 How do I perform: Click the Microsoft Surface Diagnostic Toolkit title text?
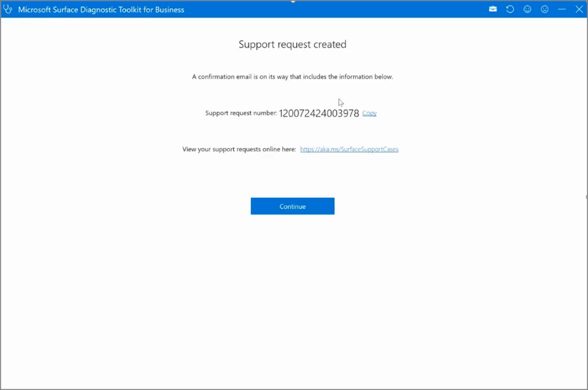[x=101, y=10]
